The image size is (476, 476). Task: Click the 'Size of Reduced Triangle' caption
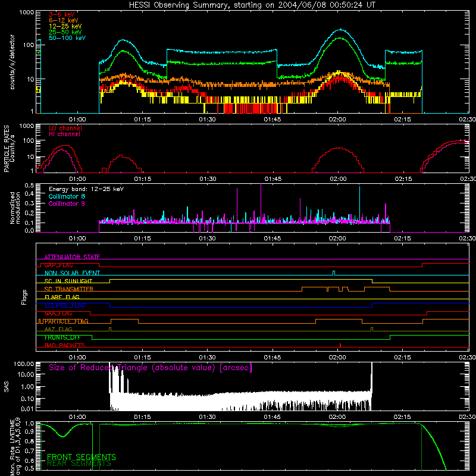click(x=151, y=368)
